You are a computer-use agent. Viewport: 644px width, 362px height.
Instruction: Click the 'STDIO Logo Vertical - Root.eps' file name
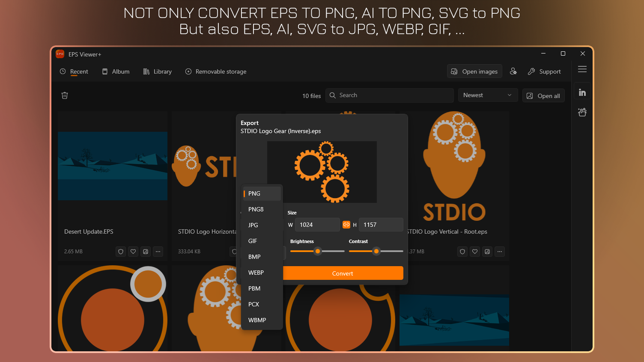coord(447,231)
